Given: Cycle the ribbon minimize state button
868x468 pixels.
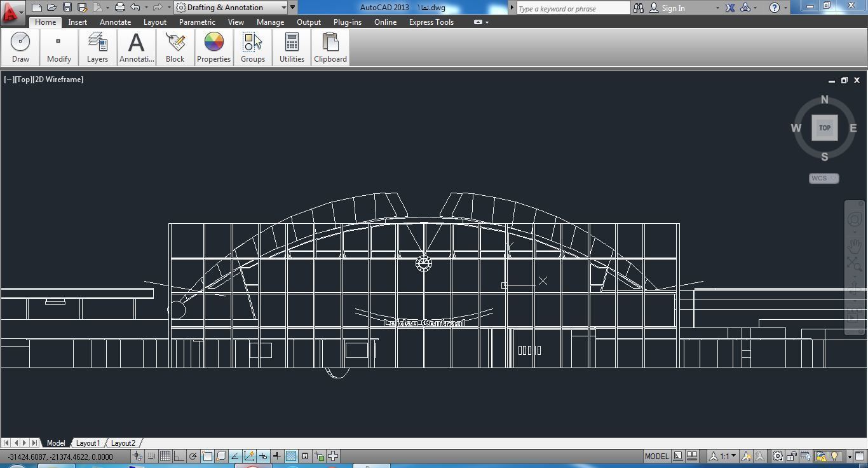Looking at the screenshot, I should pos(478,22).
